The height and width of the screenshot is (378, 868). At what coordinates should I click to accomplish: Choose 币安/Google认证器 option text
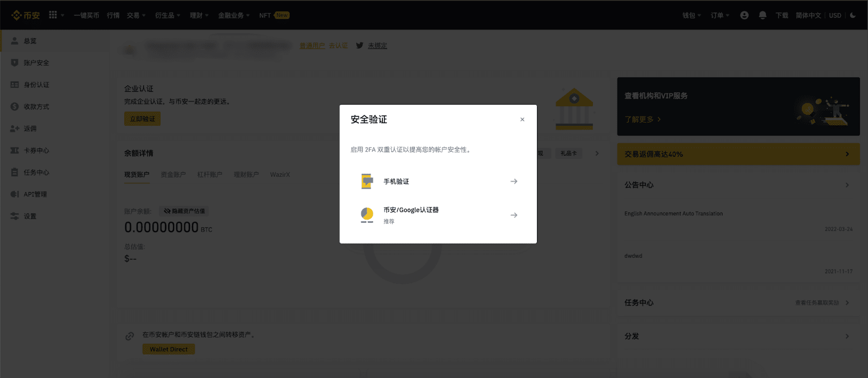pyautogui.click(x=411, y=210)
